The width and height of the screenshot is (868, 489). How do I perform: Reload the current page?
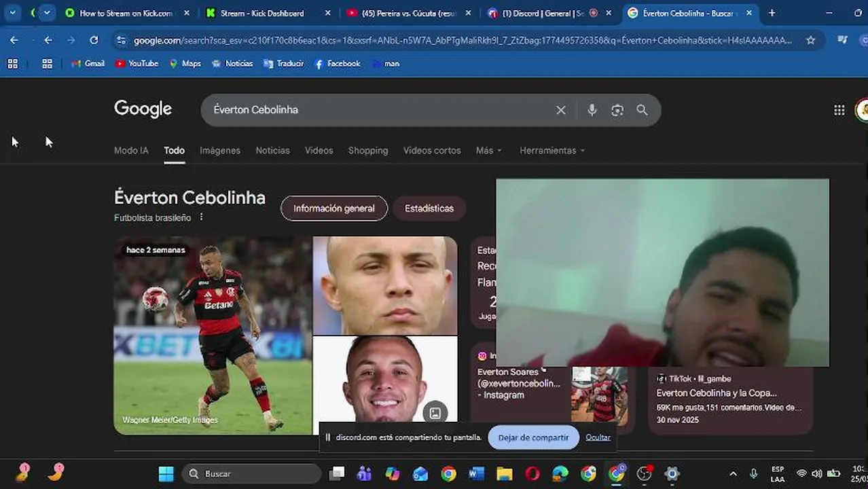pos(94,40)
